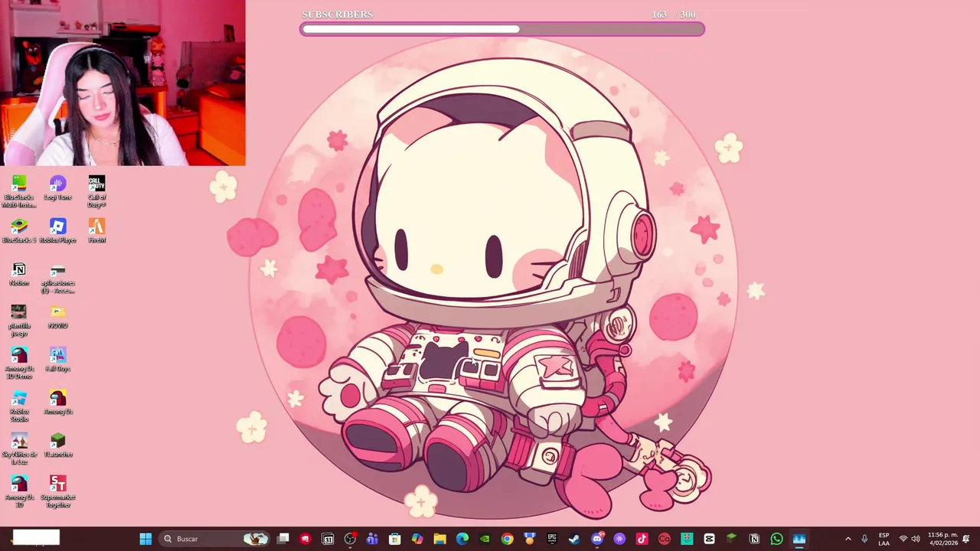
Task: Click the Buscar taskbar search box
Action: 216,539
